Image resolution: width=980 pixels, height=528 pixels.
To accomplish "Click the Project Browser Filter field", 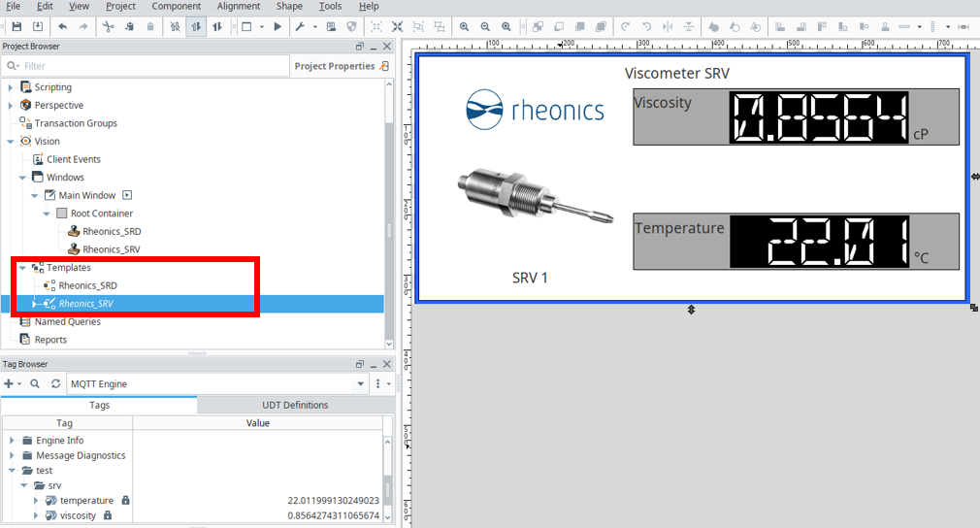I will pos(145,66).
